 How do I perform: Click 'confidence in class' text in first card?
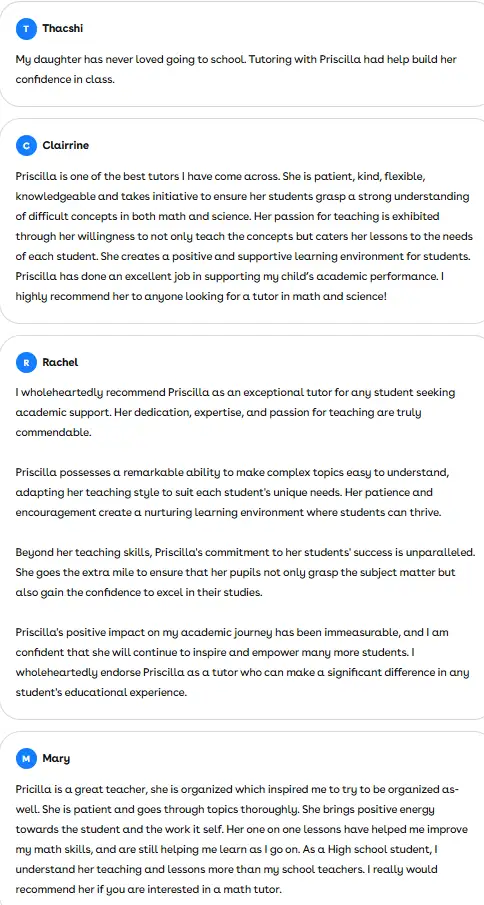65,80
